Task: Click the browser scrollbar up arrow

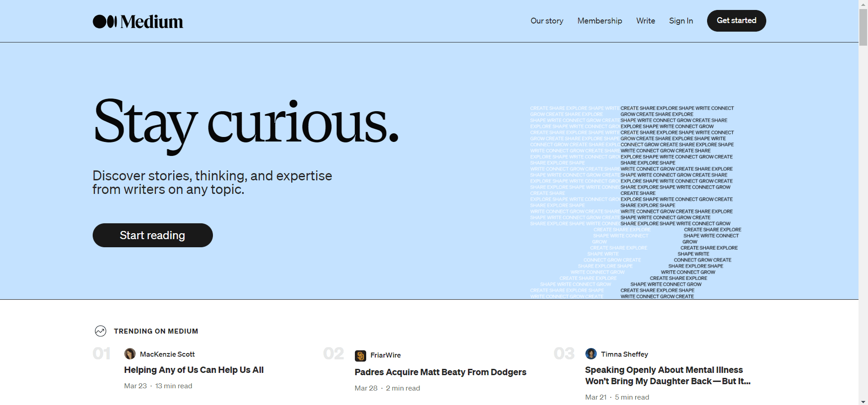Action: click(863, 4)
